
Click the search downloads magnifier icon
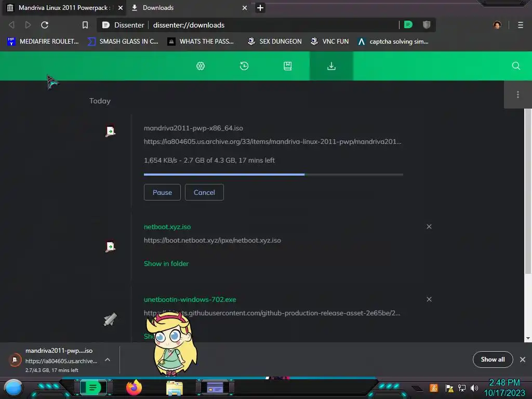point(516,66)
